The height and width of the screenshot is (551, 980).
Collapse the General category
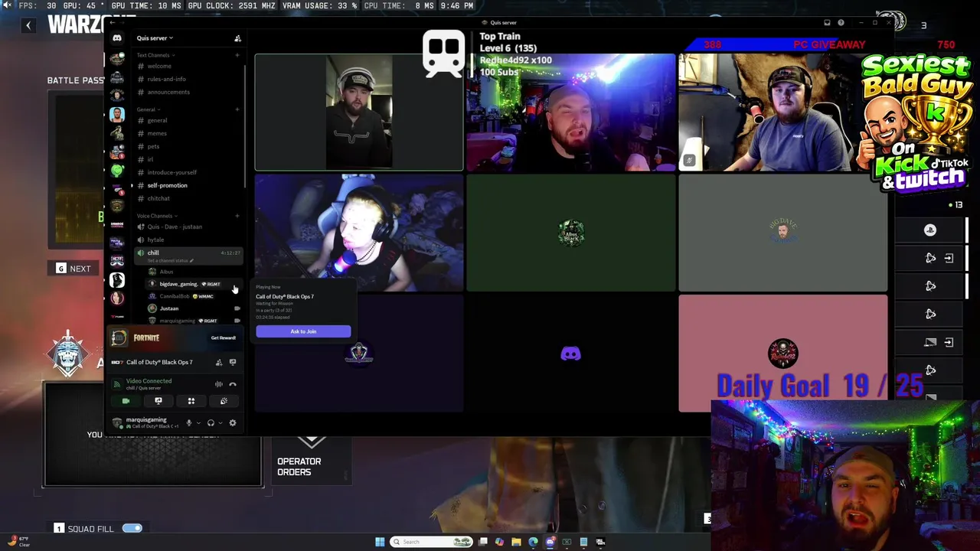click(149, 109)
